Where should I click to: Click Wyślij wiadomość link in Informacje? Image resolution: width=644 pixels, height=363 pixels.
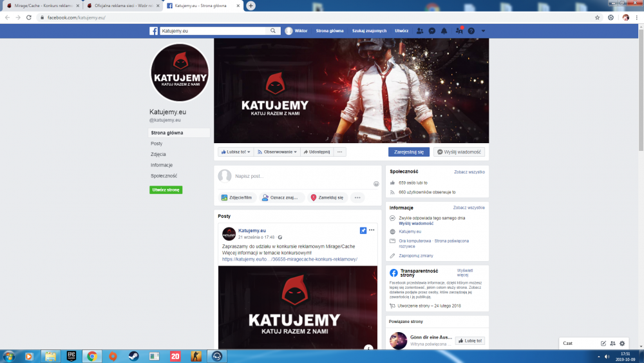416,223
